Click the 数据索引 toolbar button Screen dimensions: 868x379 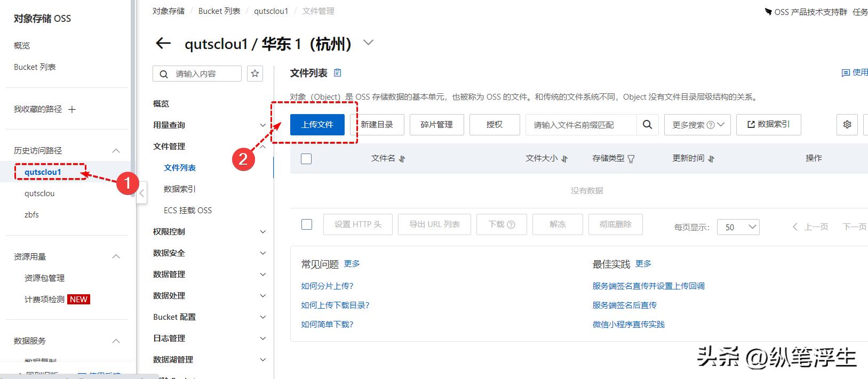[x=768, y=124]
